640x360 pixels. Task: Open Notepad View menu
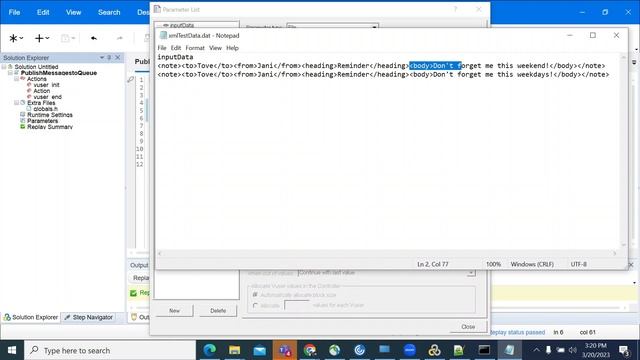215,48
